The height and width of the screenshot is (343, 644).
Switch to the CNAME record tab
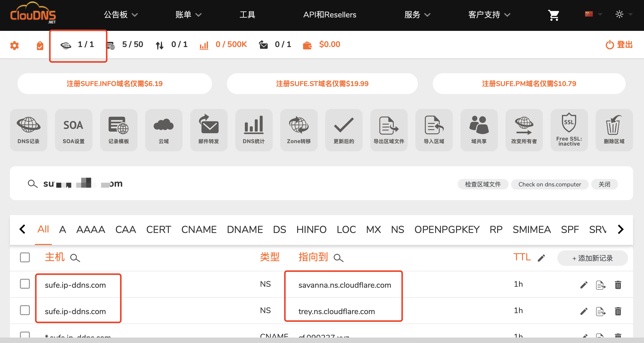click(199, 229)
